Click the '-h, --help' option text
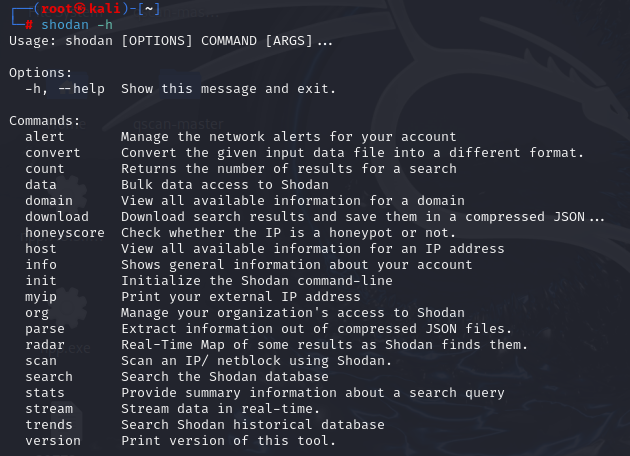This screenshot has height=456, width=630. click(65, 89)
